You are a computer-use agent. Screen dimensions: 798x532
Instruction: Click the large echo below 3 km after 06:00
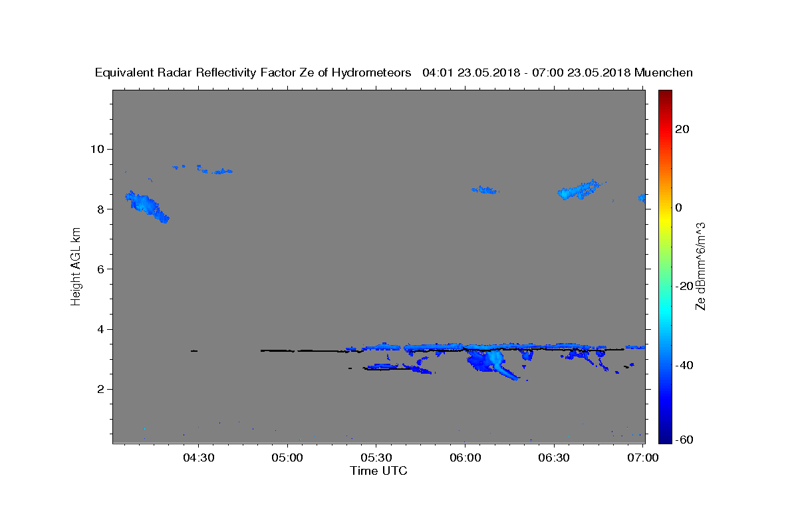click(x=493, y=364)
